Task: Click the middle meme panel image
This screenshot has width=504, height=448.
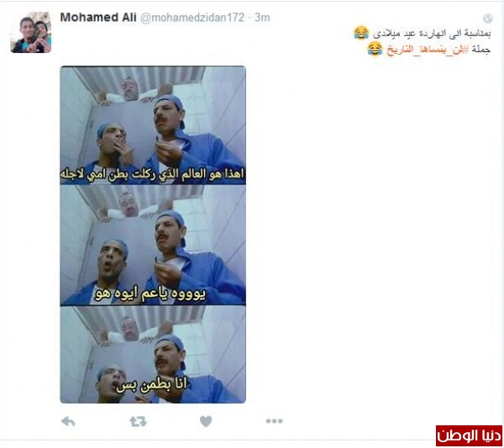Action: pos(153,245)
